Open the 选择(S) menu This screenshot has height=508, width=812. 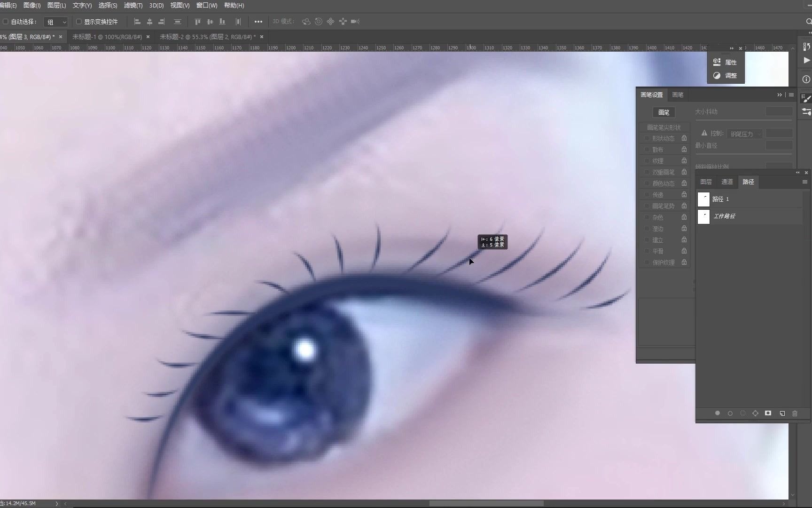point(108,6)
